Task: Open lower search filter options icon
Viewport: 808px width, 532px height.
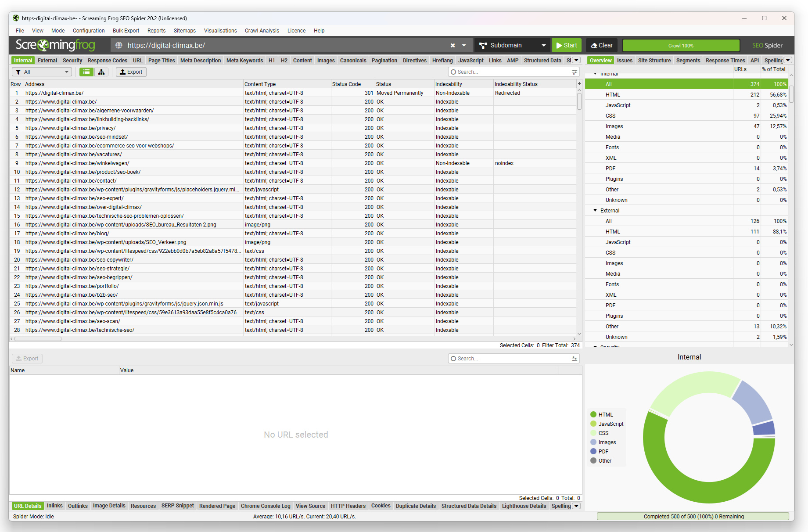Action: pos(575,359)
